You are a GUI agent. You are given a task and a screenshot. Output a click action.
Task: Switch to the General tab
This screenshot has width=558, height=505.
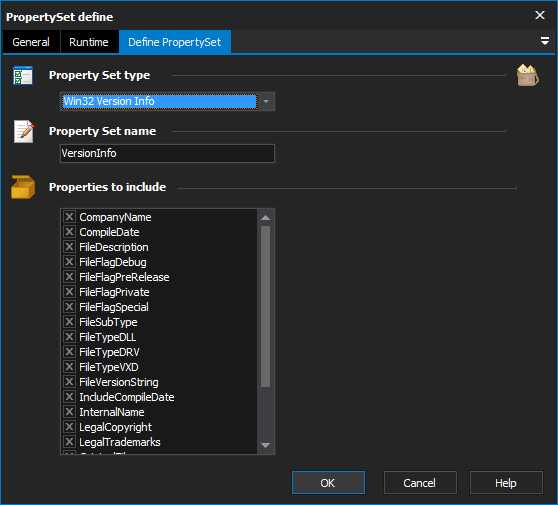click(31, 42)
